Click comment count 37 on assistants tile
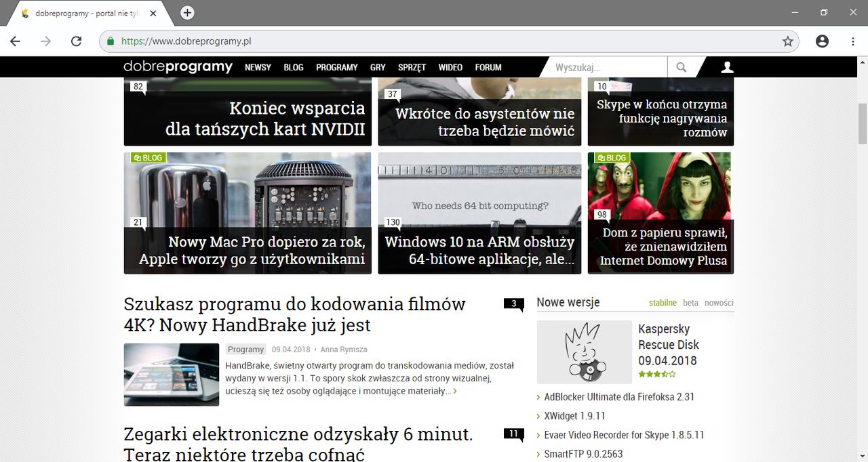 point(392,94)
